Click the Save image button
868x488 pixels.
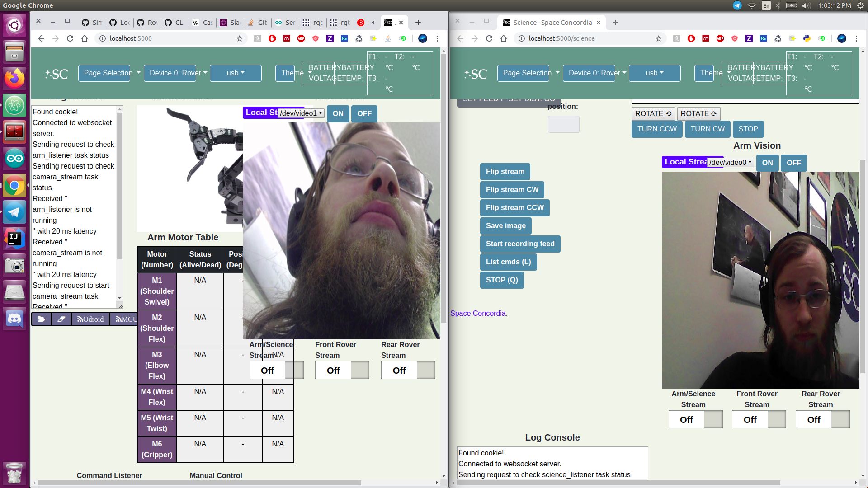(505, 226)
